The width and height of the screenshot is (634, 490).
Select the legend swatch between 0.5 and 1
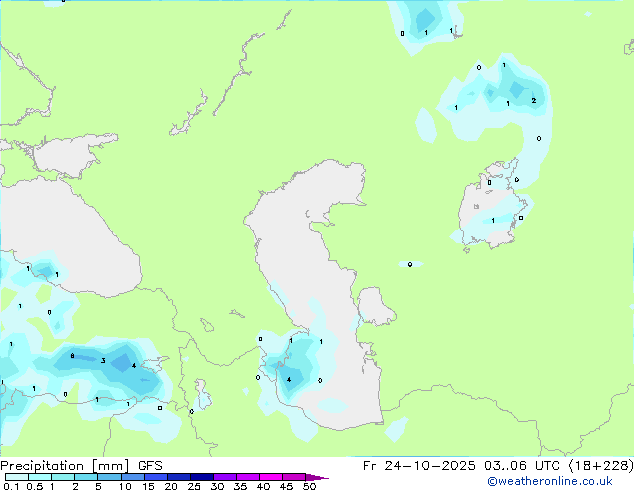[40, 477]
